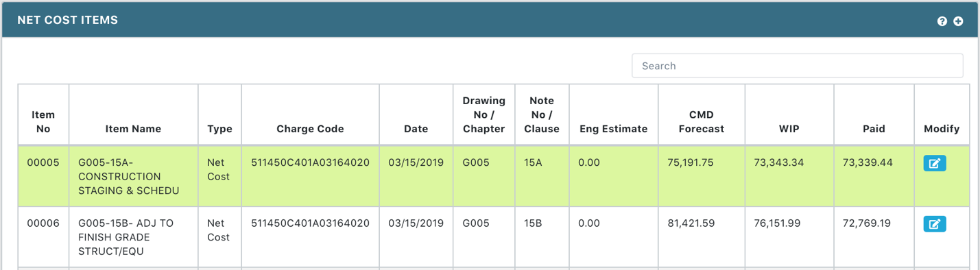Select row G005-15A- CONSTRUCTION STAGING & SCHEDU
The width and height of the screenshot is (980, 270).
[493, 176]
